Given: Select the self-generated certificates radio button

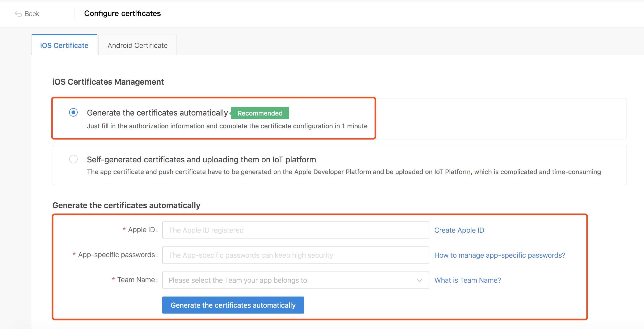Looking at the screenshot, I should pos(73,159).
